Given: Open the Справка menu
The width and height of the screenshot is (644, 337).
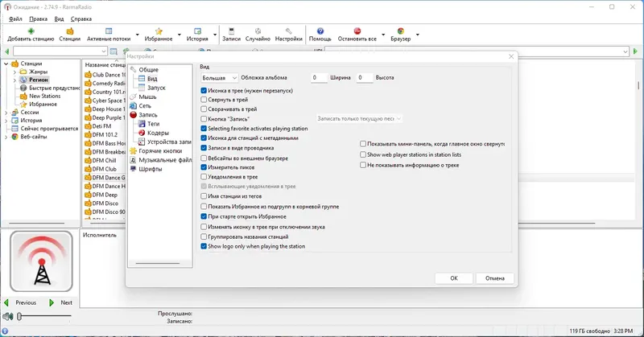Looking at the screenshot, I should [x=81, y=18].
